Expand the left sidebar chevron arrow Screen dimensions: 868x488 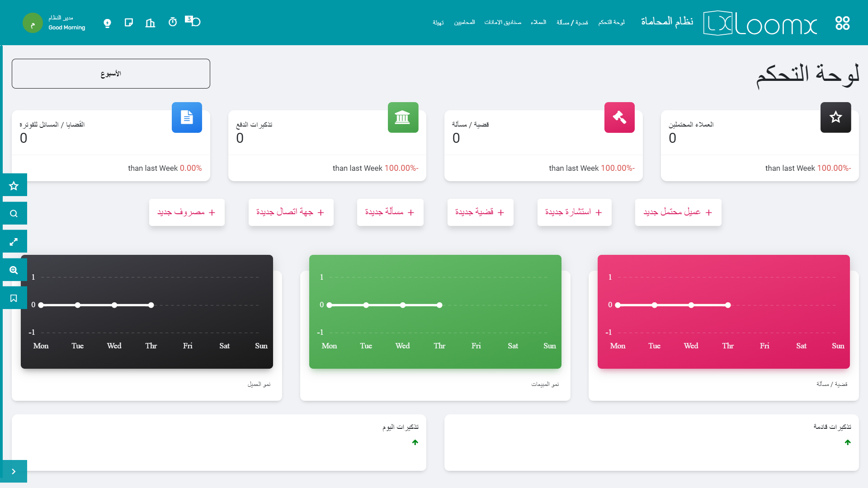click(x=14, y=471)
